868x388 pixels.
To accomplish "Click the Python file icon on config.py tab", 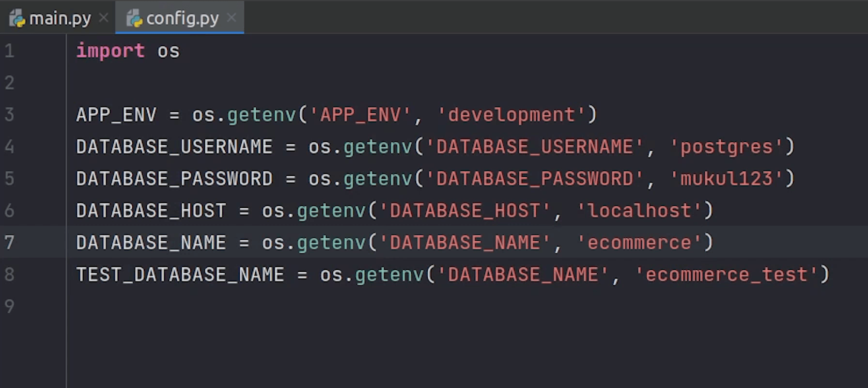I will [134, 18].
